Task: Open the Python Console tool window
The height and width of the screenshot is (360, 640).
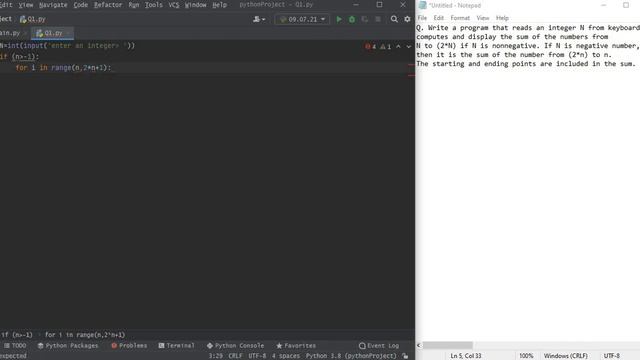Action: (x=235, y=345)
